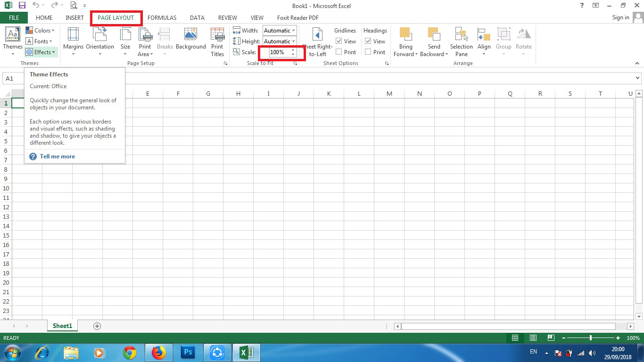The image size is (644, 362).
Task: Open theme Effects menu
Action: 41,52
